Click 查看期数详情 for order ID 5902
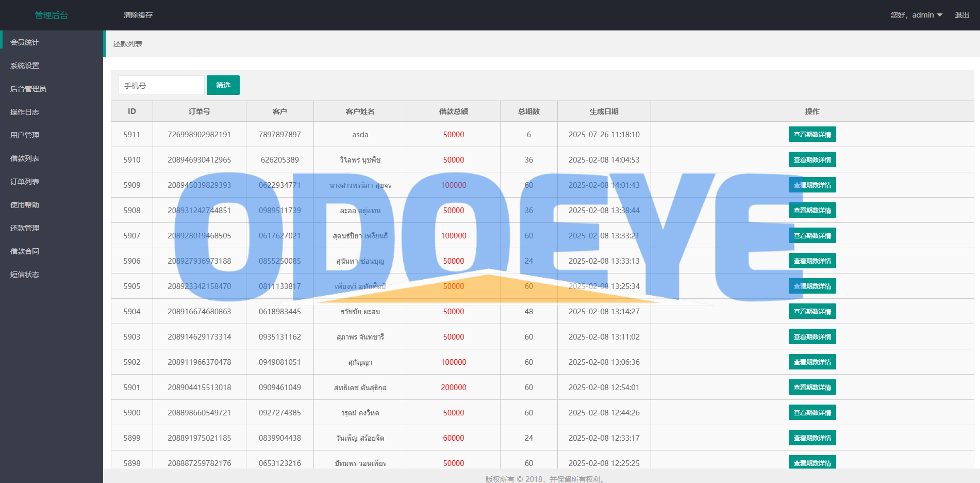 coord(812,362)
